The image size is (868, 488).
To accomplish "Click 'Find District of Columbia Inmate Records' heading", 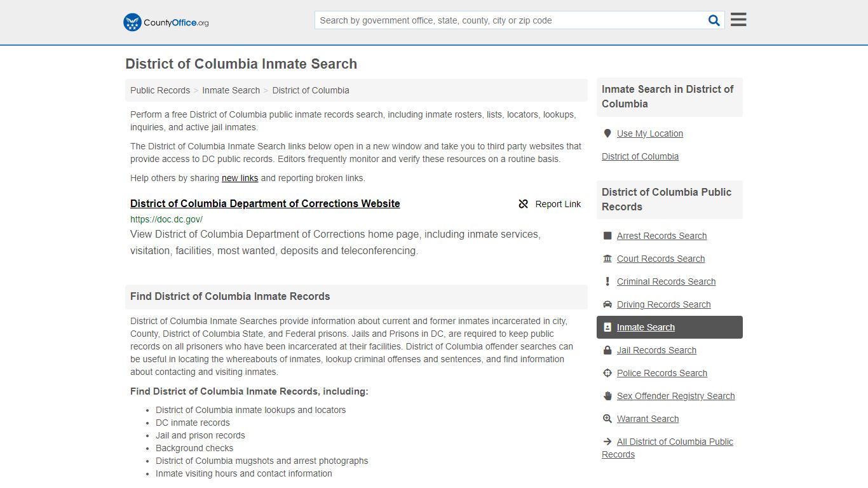I will [230, 296].
